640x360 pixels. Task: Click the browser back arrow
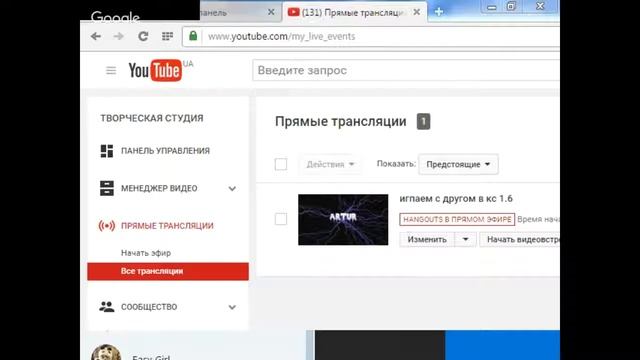coord(96,36)
